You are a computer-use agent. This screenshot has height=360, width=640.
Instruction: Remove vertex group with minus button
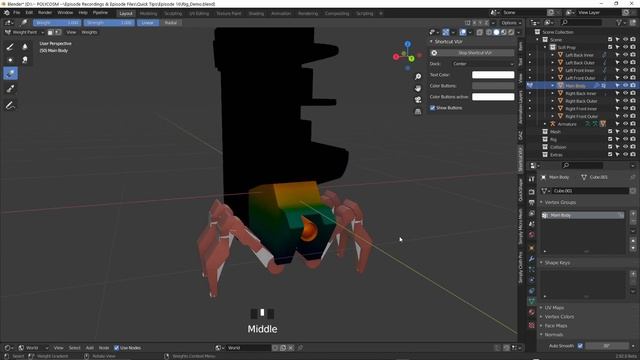(633, 222)
